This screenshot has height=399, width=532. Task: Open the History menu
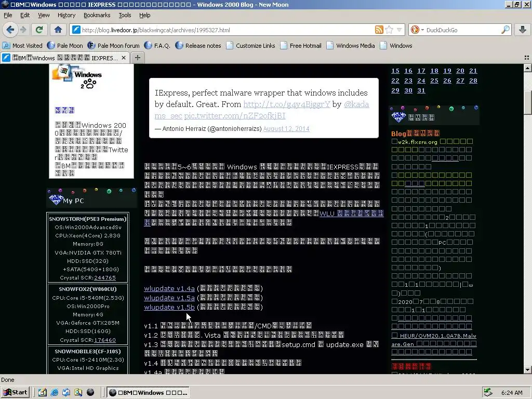66,15
